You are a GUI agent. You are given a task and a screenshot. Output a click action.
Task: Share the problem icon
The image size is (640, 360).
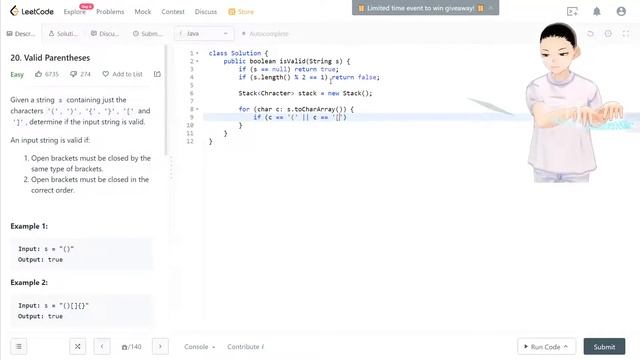(157, 74)
